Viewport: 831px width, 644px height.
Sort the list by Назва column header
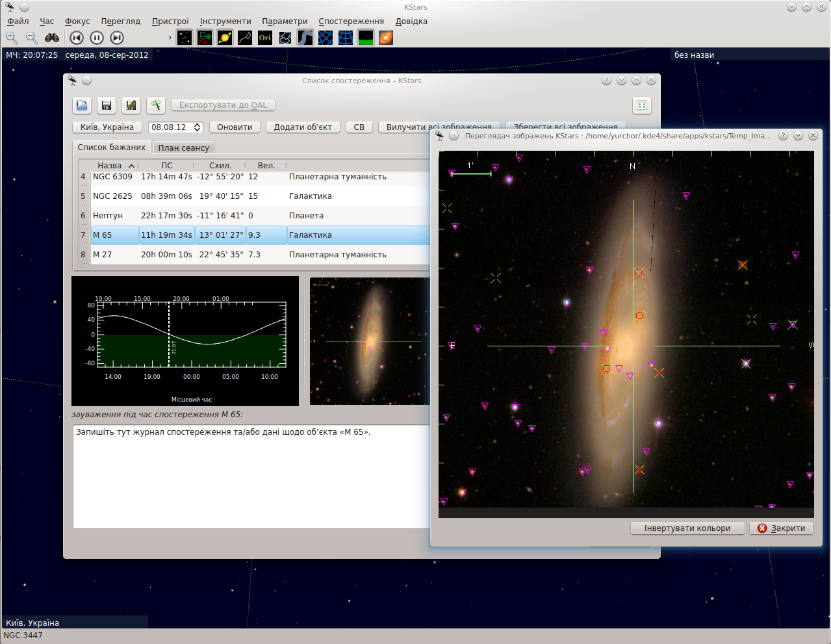110,166
